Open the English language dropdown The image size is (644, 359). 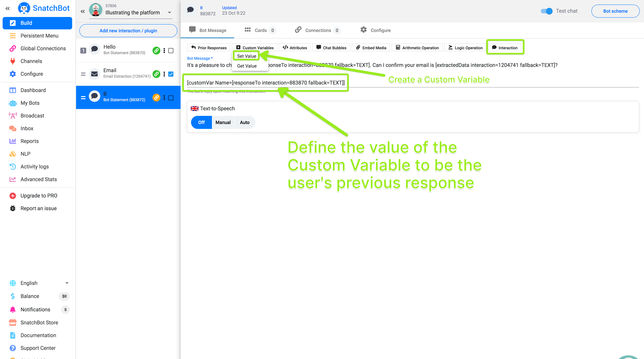pyautogui.click(x=67, y=283)
